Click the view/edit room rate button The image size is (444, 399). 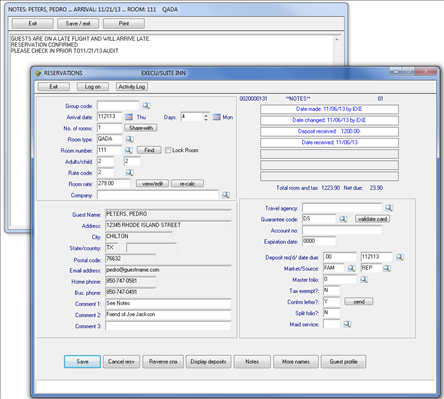(x=152, y=184)
